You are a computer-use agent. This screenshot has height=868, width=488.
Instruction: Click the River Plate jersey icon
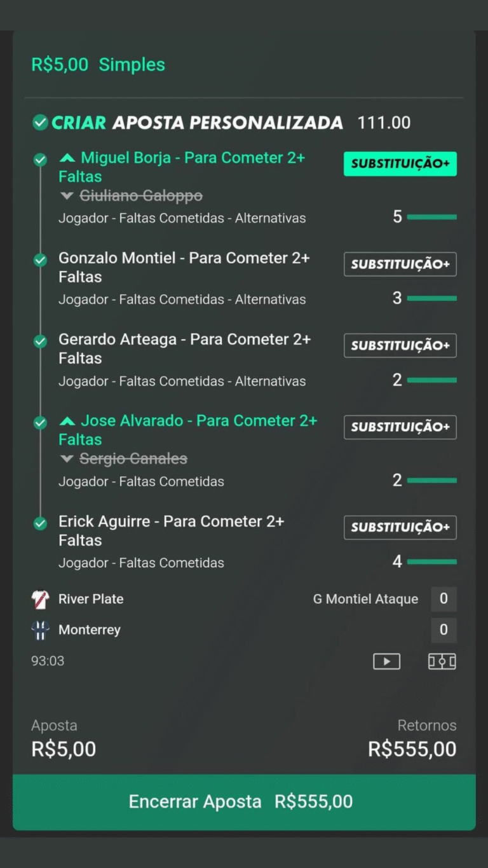(x=40, y=599)
